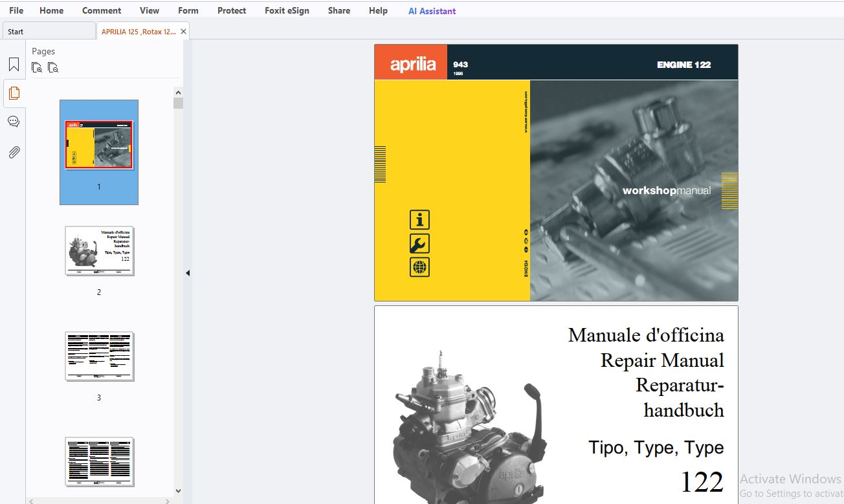
Task: Click the 'workshopmanual' text on cover
Action: [667, 190]
